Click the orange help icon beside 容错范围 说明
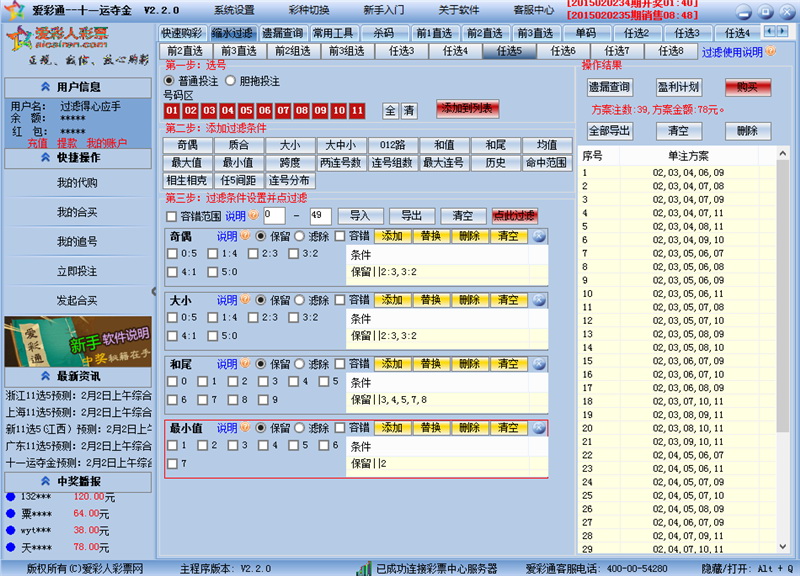Image resolution: width=800 pixels, height=576 pixels. (x=254, y=215)
